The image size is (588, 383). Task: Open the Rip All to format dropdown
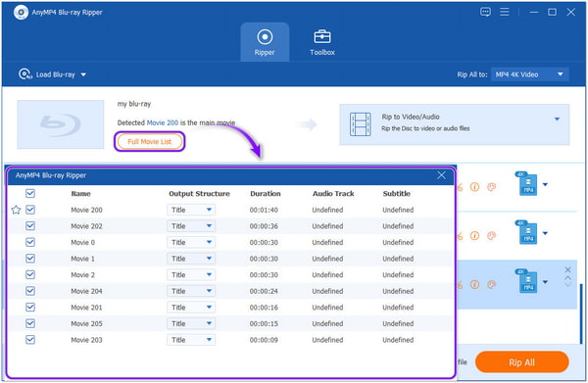529,74
